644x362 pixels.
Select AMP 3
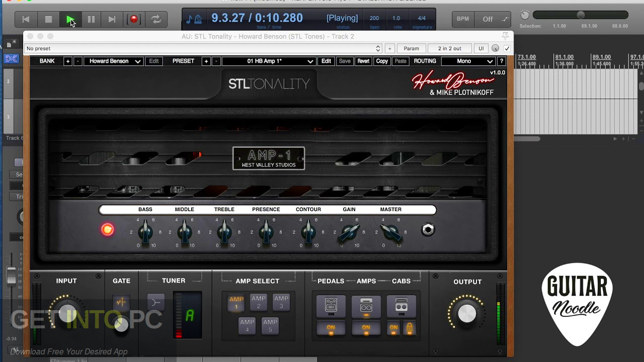click(x=281, y=302)
